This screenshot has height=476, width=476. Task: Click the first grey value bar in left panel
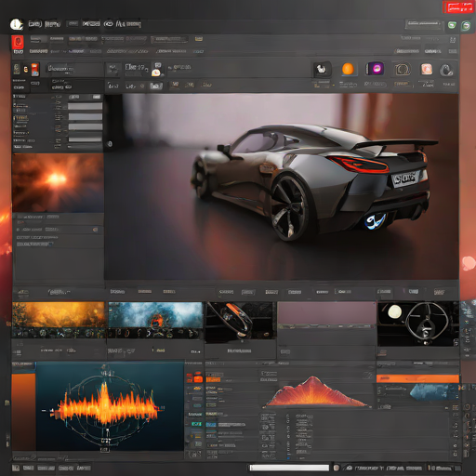pos(86,106)
